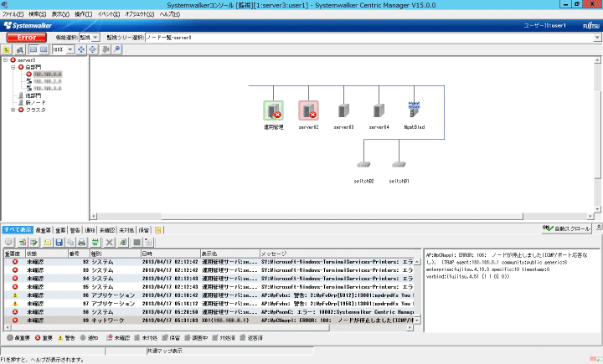Sort events by the 日時 column header
Image resolution: width=603 pixels, height=364 pixels.
(x=170, y=254)
